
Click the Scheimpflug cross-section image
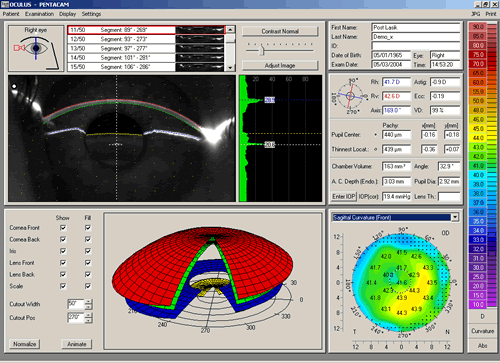click(x=122, y=138)
